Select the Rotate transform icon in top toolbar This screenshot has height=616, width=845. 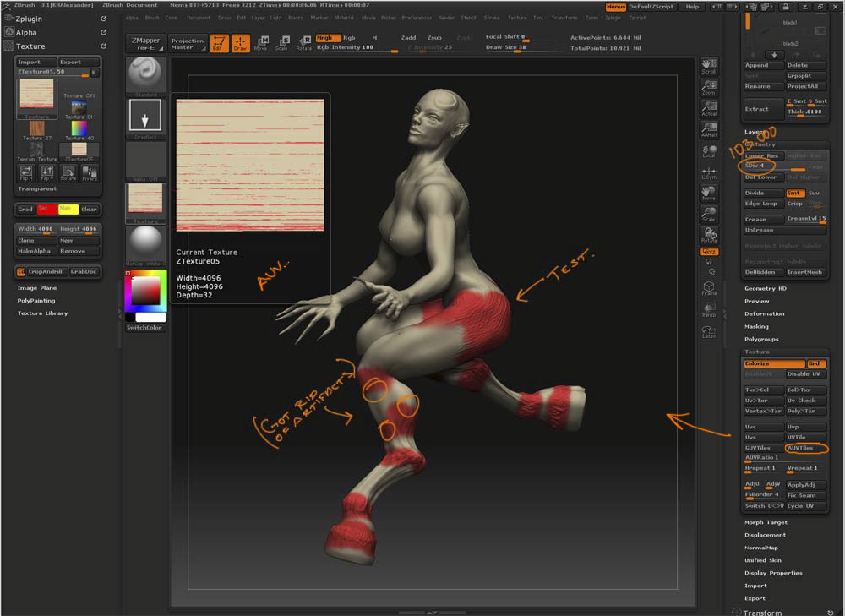[304, 43]
